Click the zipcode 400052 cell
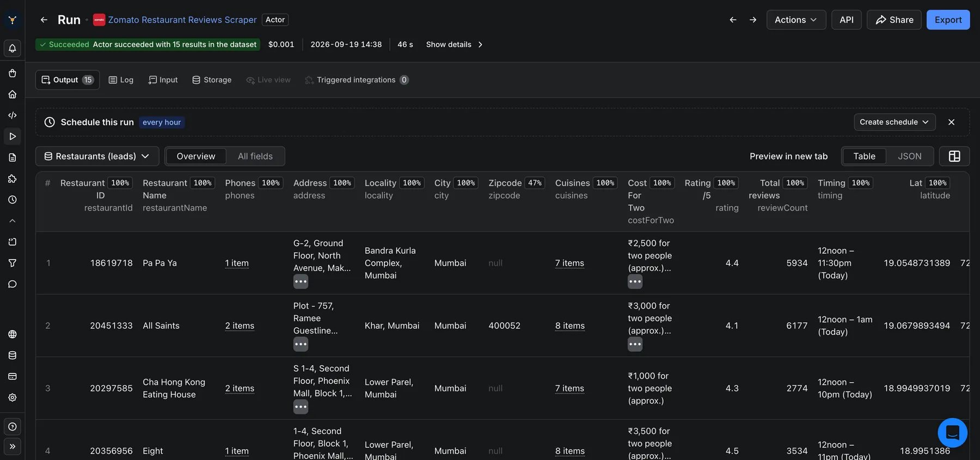980x460 pixels. [x=504, y=326]
